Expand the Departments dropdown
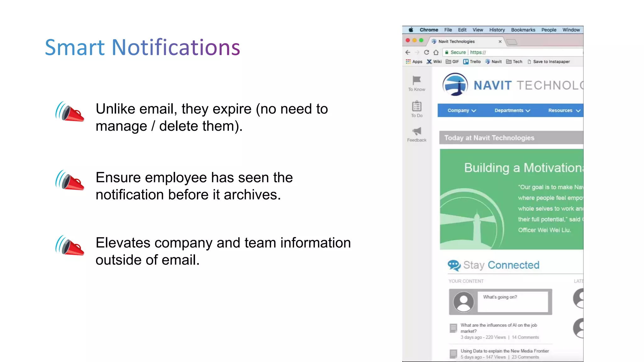The image size is (644, 362). click(512, 110)
